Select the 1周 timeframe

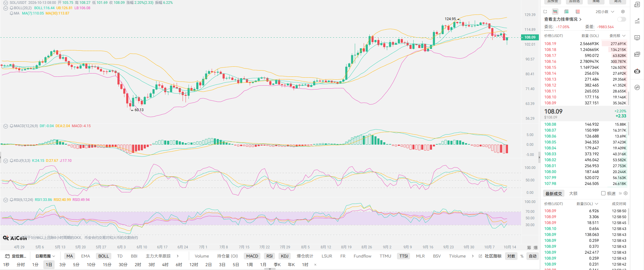point(250,264)
